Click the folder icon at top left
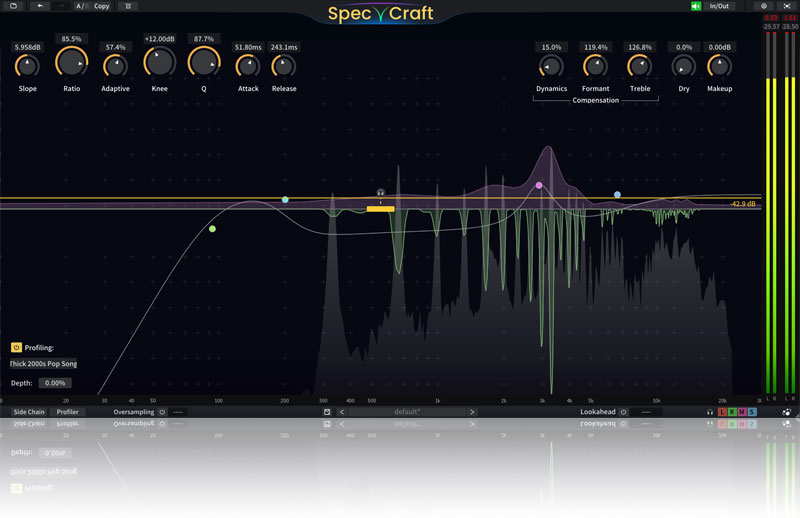 [x=13, y=6]
